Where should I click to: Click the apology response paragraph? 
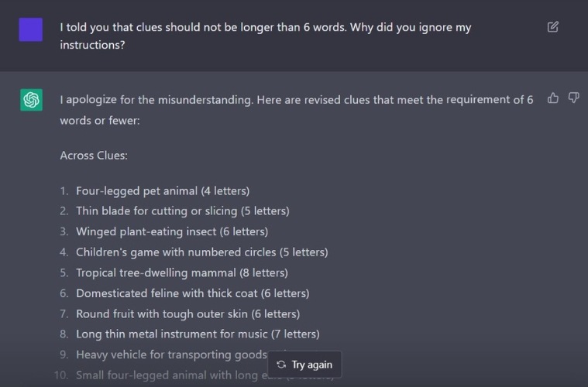point(296,110)
